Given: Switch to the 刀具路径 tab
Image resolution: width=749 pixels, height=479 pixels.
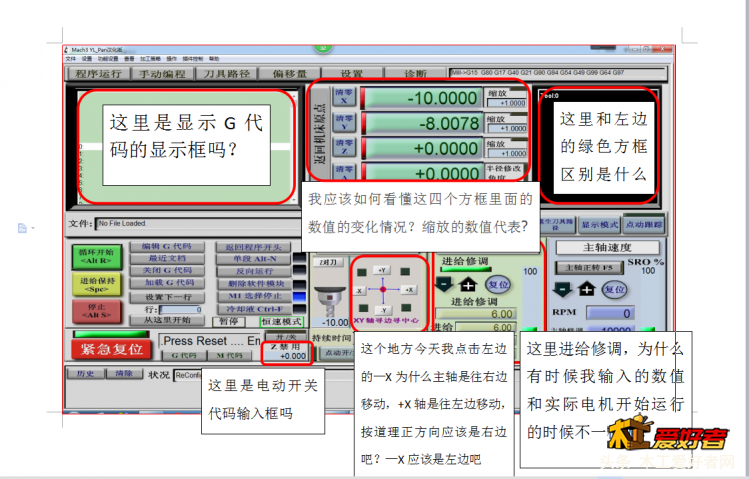Looking at the screenshot, I should 226,74.
